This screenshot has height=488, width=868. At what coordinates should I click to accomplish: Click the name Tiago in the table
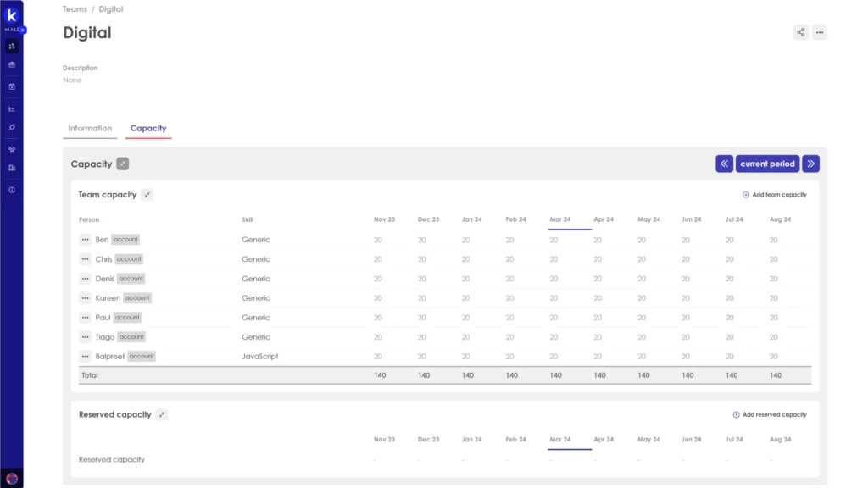point(104,337)
